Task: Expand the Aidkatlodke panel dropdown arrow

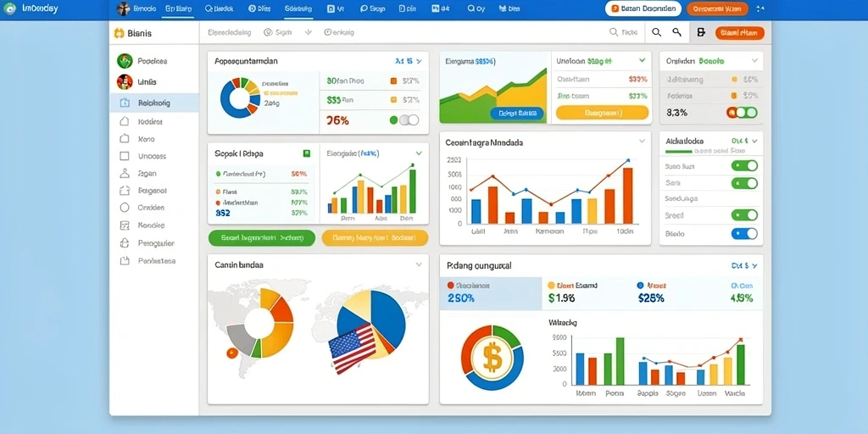Action: [x=754, y=142]
